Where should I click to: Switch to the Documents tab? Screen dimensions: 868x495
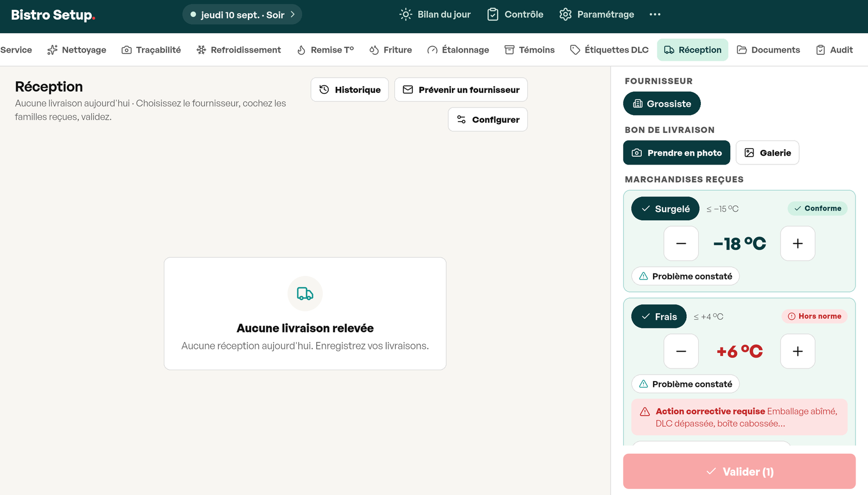coord(768,50)
